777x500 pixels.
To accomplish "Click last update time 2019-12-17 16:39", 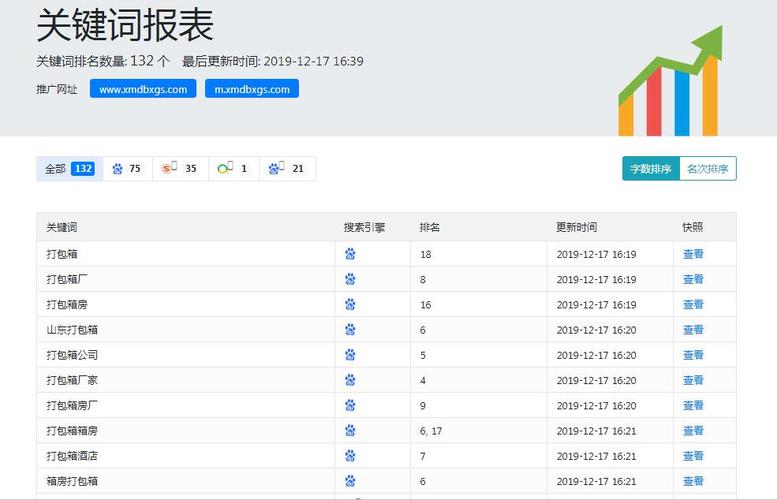I will click(x=313, y=61).
